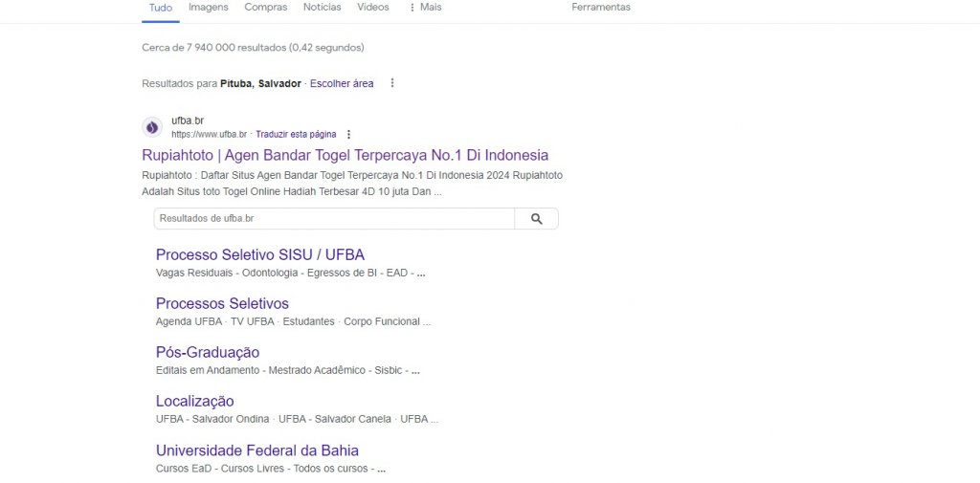
Task: Open the Tudo search tab
Action: [161, 8]
